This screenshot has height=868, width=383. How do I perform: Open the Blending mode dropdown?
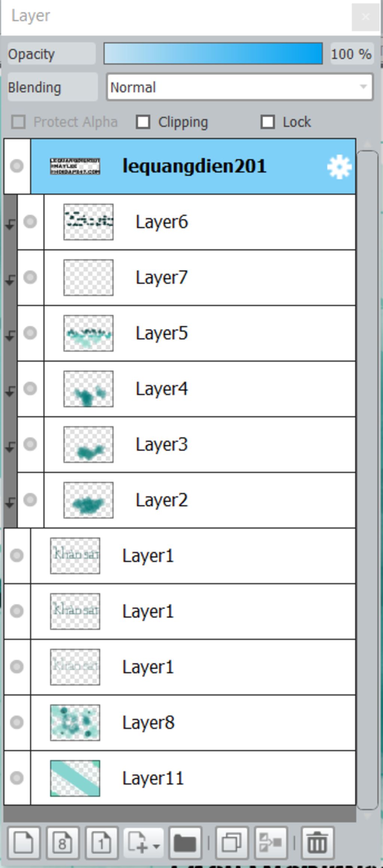coord(239,87)
